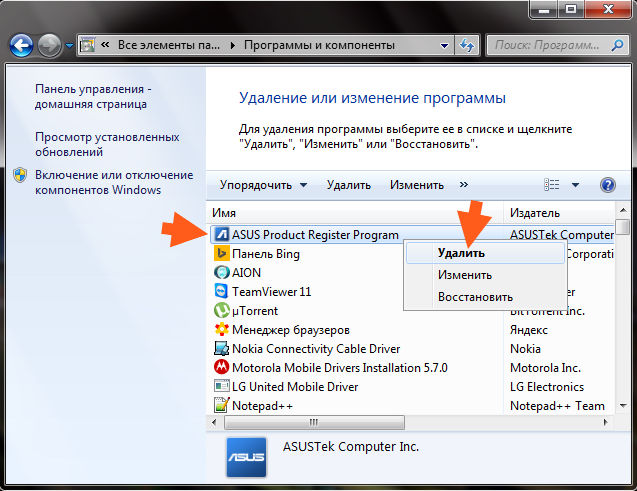
Task: Open 'Панель управления - домашняя страница' link
Action: [93, 96]
